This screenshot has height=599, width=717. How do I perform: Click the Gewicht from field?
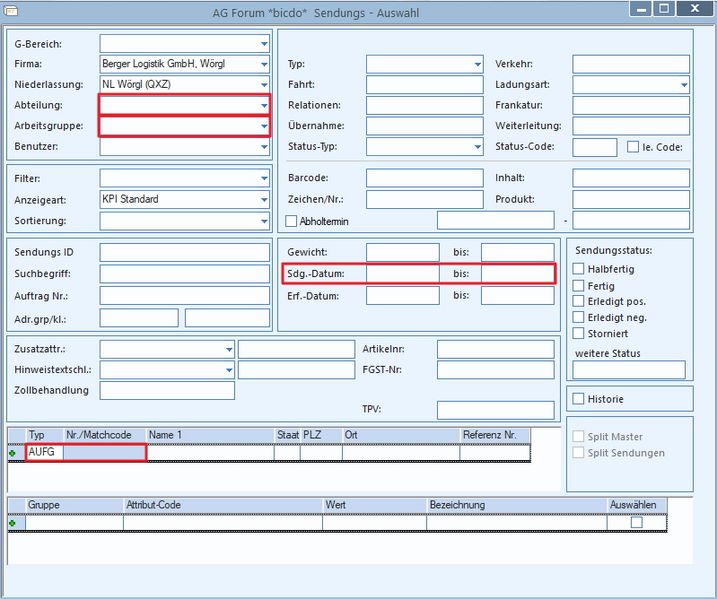[403, 252]
